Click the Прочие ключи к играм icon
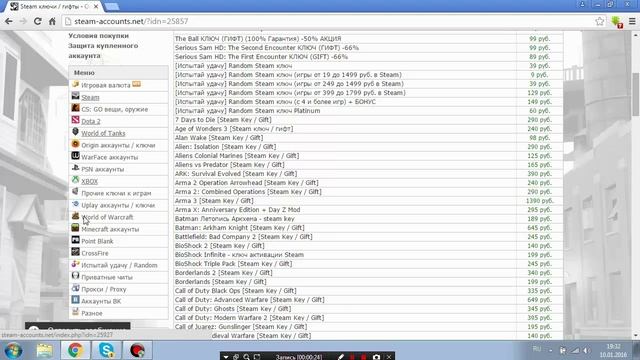 (x=75, y=192)
